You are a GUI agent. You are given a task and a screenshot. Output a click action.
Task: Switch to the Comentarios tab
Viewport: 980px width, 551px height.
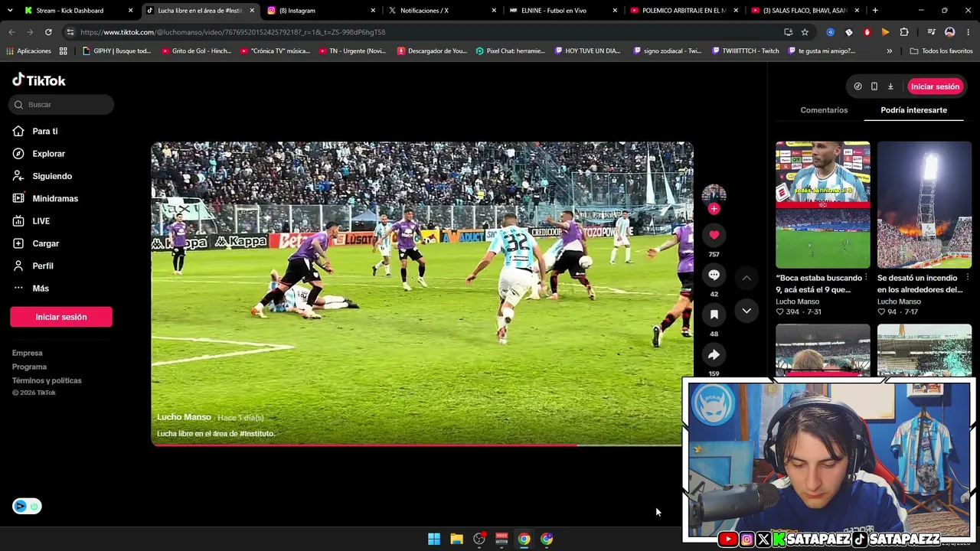(824, 110)
